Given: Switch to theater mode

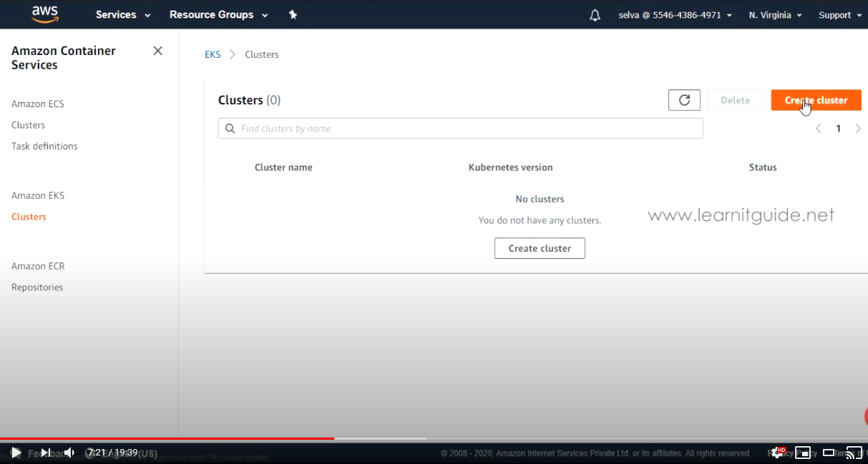Looking at the screenshot, I should (829, 453).
